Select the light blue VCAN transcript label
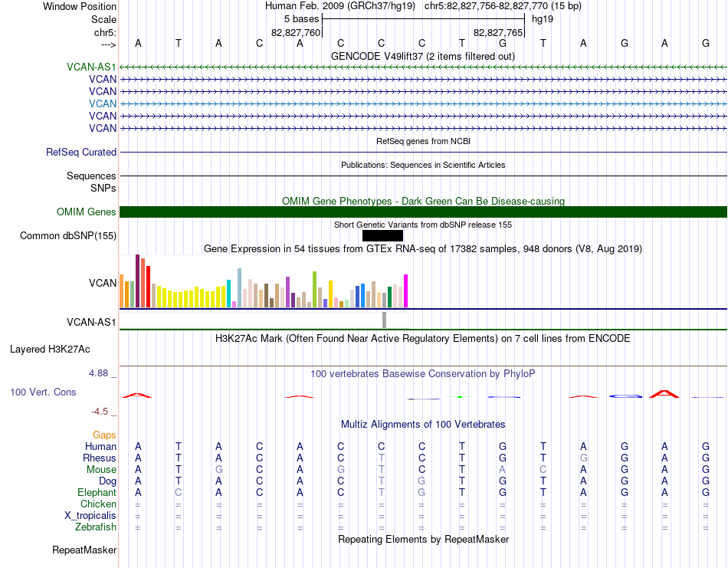The image size is (728, 568). (x=103, y=103)
